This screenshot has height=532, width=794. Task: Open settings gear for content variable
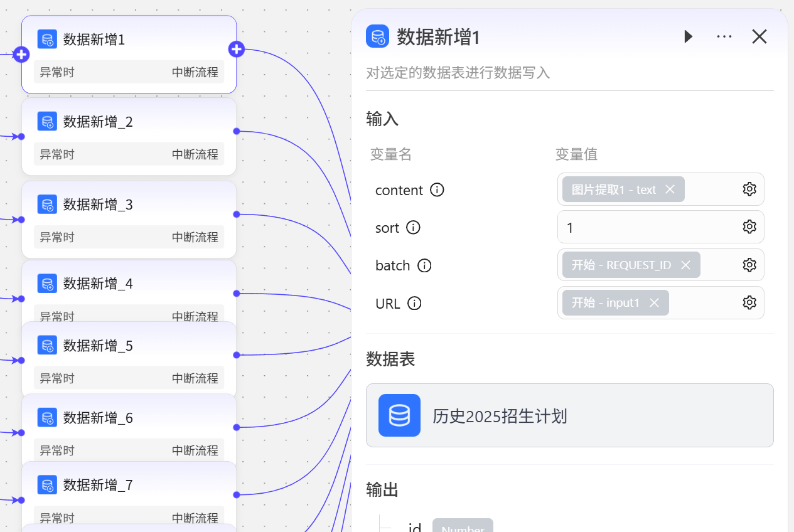(749, 189)
